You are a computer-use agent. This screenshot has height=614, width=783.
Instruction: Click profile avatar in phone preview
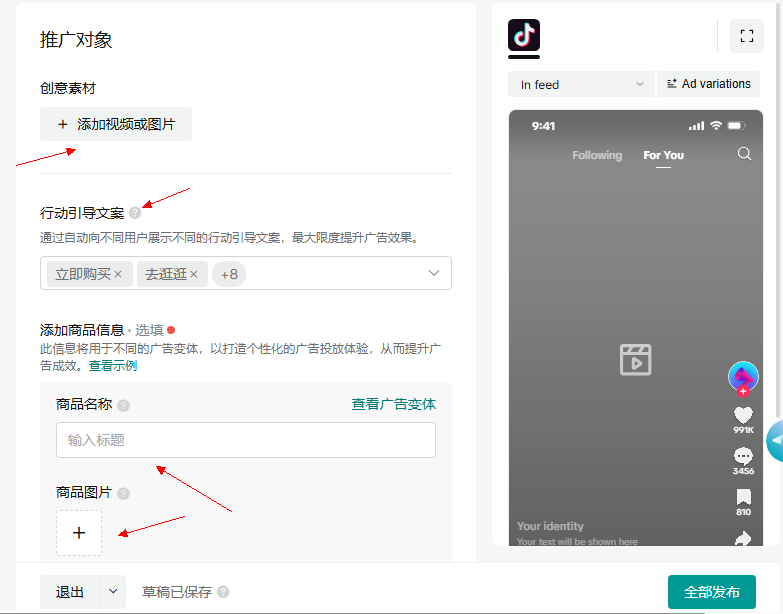(x=743, y=376)
